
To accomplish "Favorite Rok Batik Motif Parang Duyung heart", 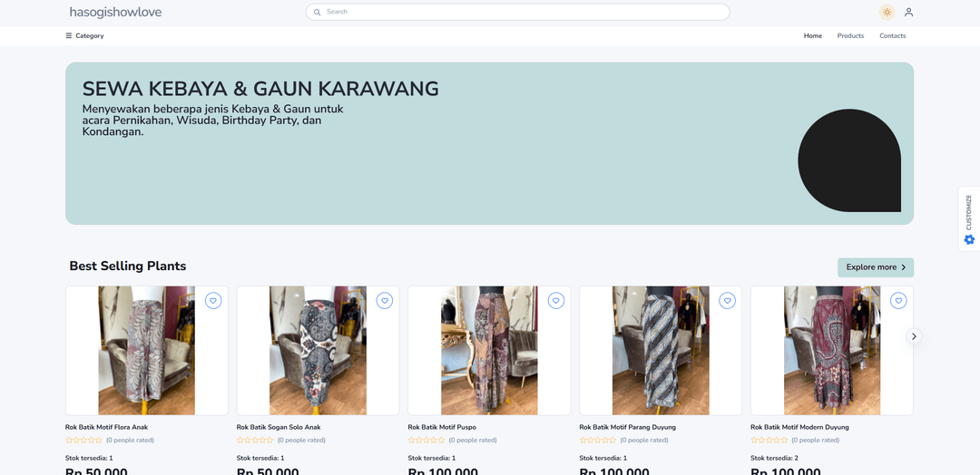I will point(727,301).
